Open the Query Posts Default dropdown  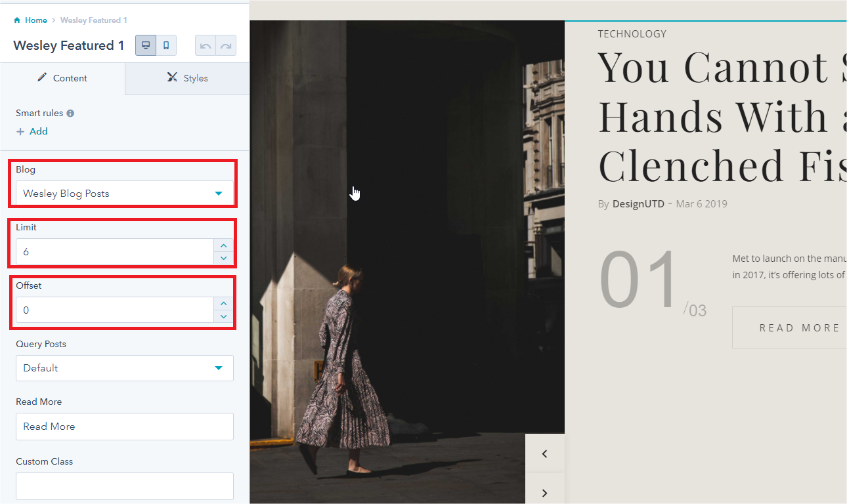(125, 368)
